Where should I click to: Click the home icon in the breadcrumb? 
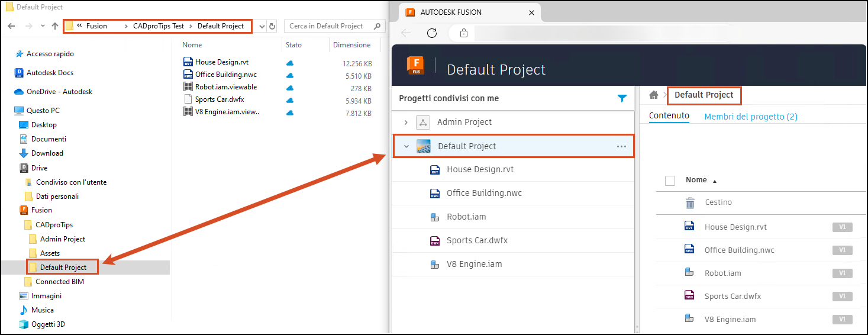pyautogui.click(x=654, y=95)
